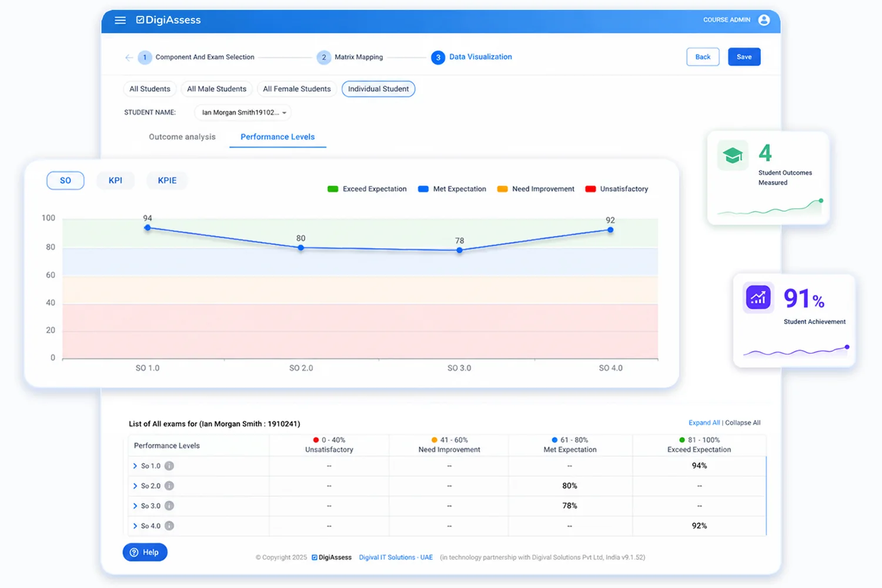Click step 2 circle Matrix Mapping
The width and height of the screenshot is (882, 588).
tap(323, 58)
